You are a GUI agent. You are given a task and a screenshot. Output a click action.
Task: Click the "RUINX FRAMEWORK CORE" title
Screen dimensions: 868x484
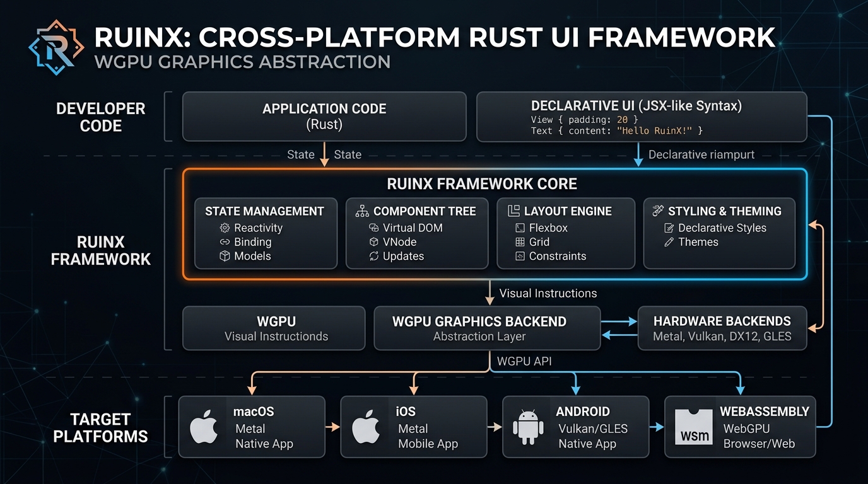482,184
